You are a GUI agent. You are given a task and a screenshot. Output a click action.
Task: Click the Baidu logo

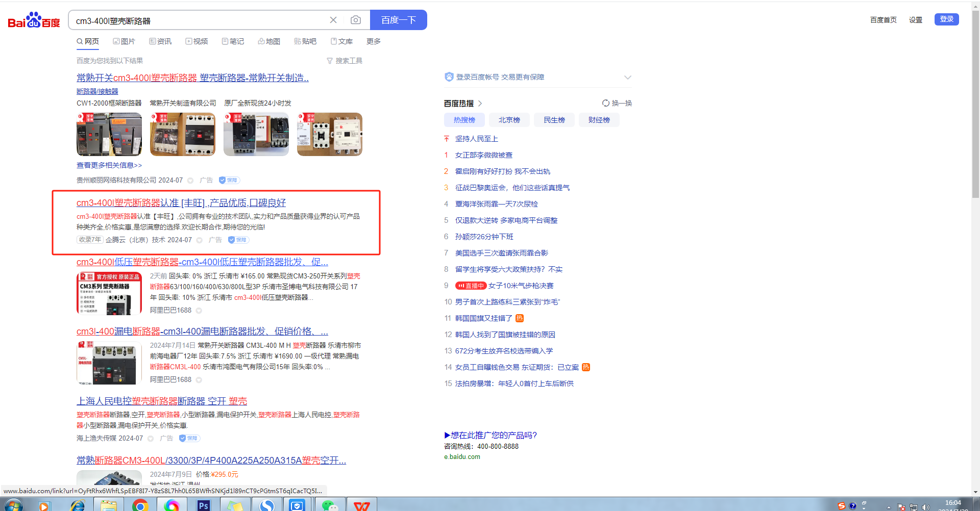coord(34,20)
